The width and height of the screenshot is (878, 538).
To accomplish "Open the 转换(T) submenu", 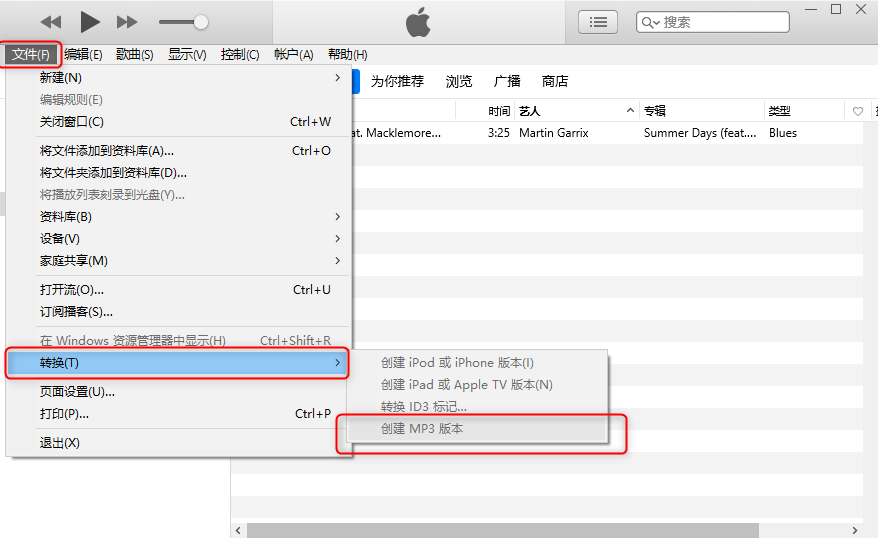I will tap(177, 363).
